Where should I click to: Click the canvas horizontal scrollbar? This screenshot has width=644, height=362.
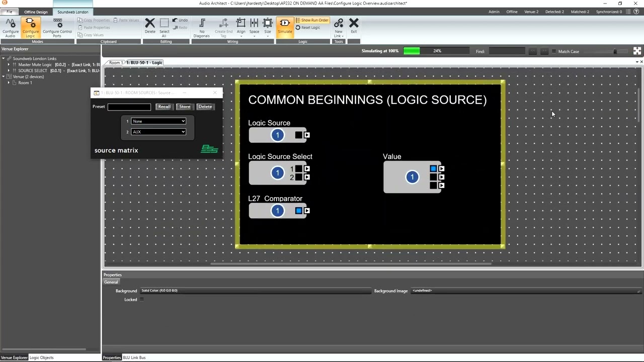351,263
